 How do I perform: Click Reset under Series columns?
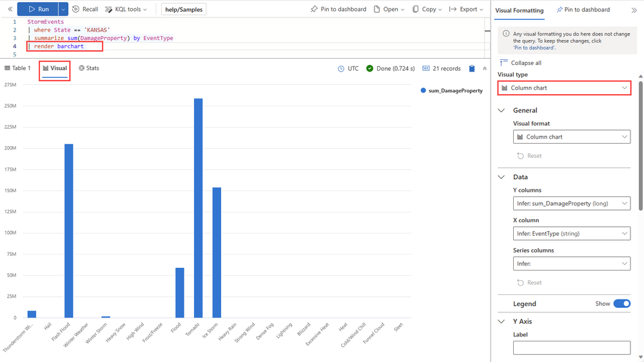pyautogui.click(x=529, y=283)
